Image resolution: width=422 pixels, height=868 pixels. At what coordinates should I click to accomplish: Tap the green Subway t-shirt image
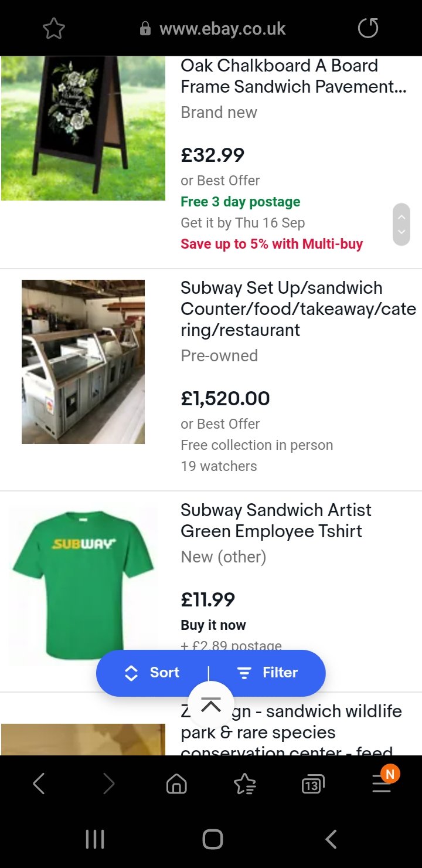[x=83, y=585]
